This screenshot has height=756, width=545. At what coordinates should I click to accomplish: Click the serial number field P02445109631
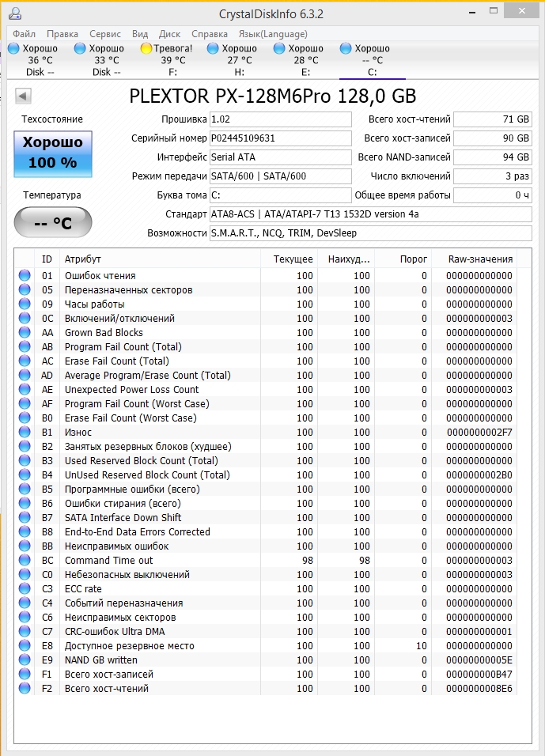[x=280, y=138]
